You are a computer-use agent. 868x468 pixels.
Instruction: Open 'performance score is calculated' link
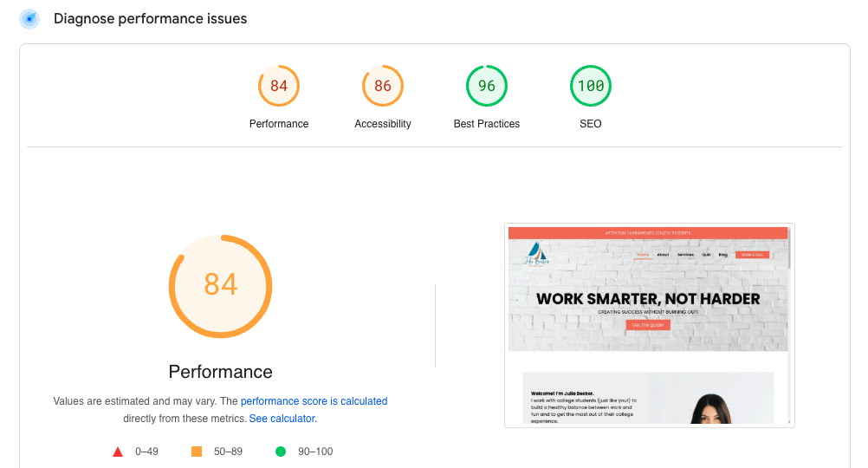pyautogui.click(x=314, y=401)
